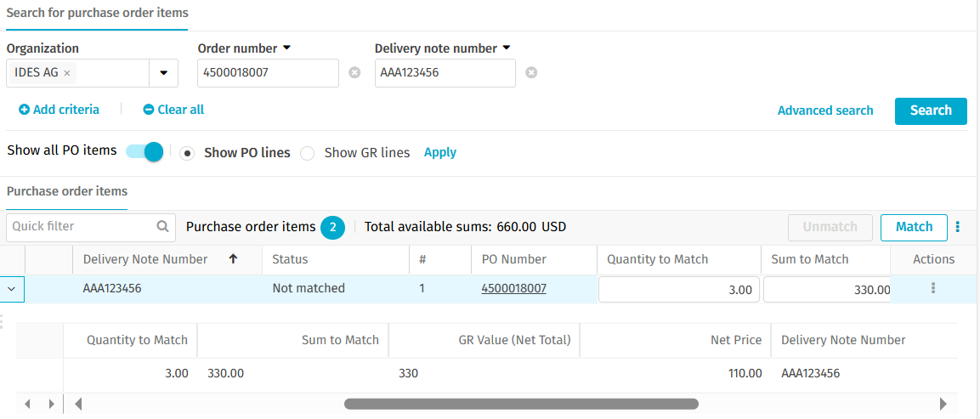Open the three-dot menu beside Match button
This screenshot has width=980, height=419.
pyautogui.click(x=958, y=227)
